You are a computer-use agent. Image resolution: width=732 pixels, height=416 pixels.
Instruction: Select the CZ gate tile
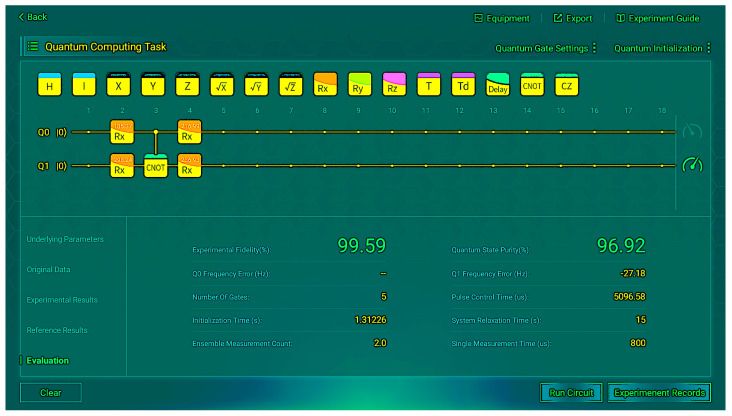pos(567,85)
